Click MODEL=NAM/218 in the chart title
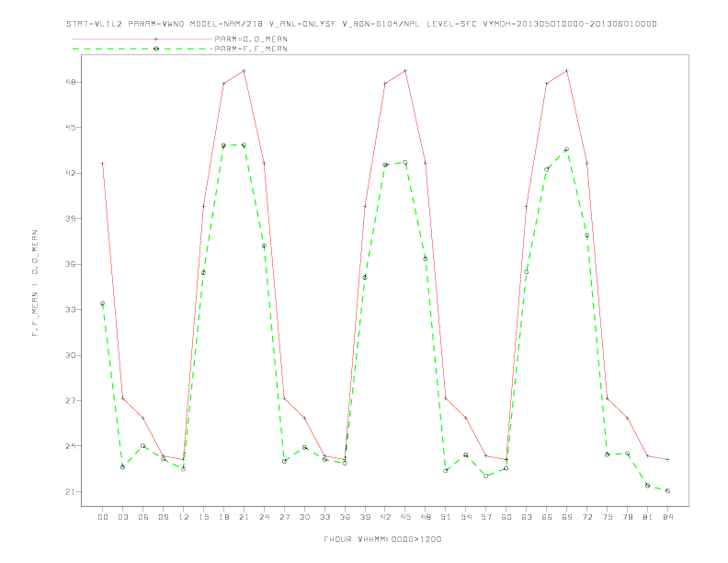 226,24
